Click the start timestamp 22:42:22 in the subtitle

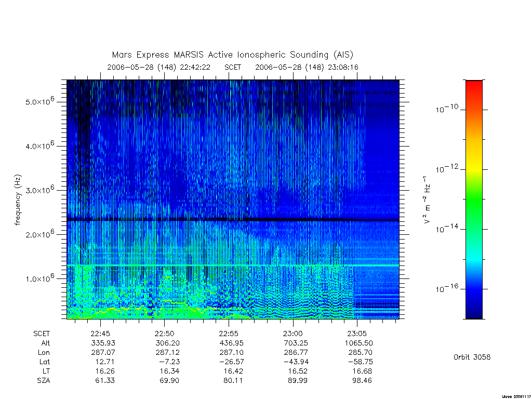(195, 67)
